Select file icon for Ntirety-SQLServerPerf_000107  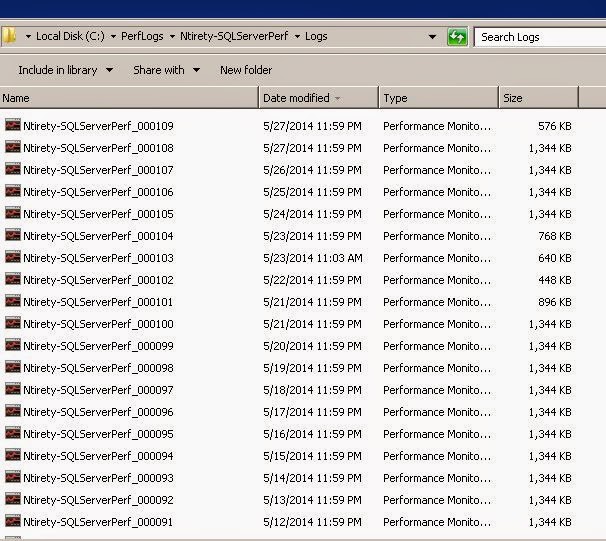(13, 169)
